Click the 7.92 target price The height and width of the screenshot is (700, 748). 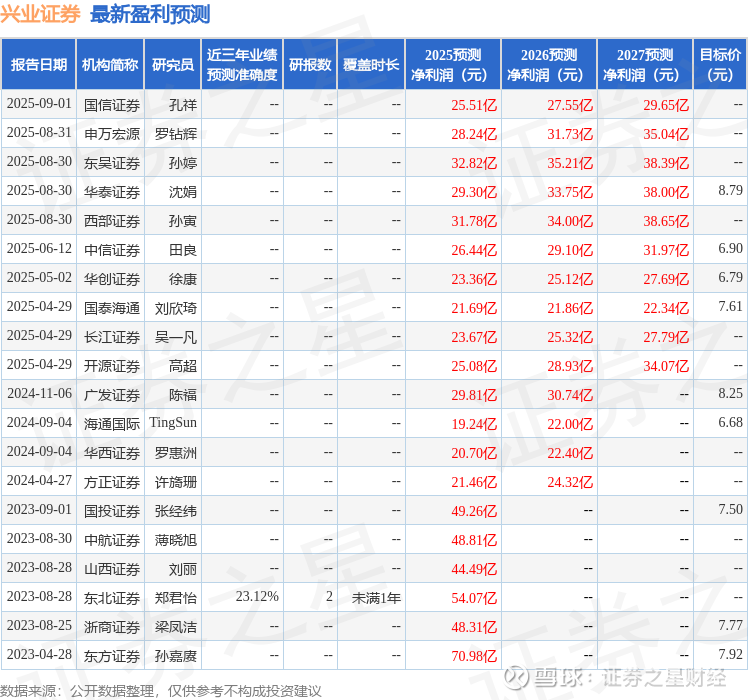[x=730, y=654]
